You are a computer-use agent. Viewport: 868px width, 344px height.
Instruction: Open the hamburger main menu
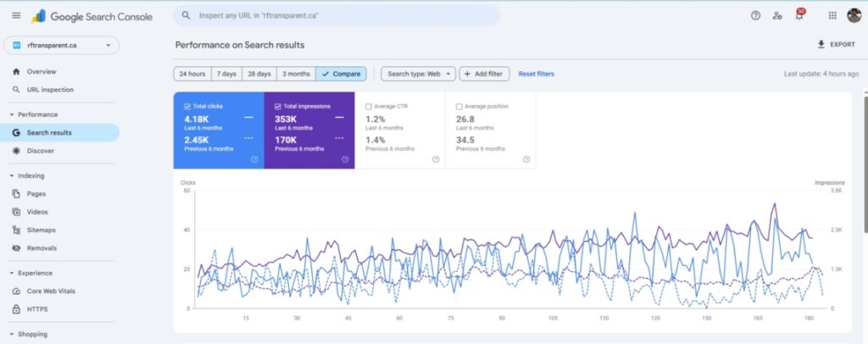[16, 15]
